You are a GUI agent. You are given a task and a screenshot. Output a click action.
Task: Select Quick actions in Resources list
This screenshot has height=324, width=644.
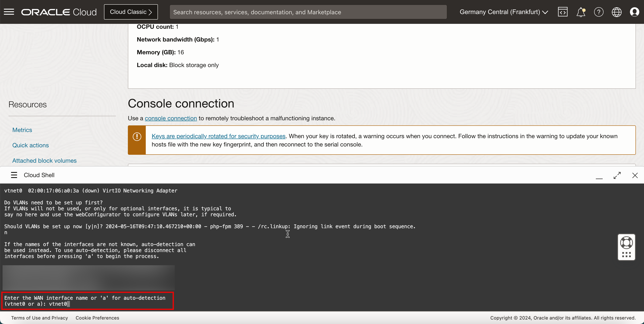click(x=30, y=145)
